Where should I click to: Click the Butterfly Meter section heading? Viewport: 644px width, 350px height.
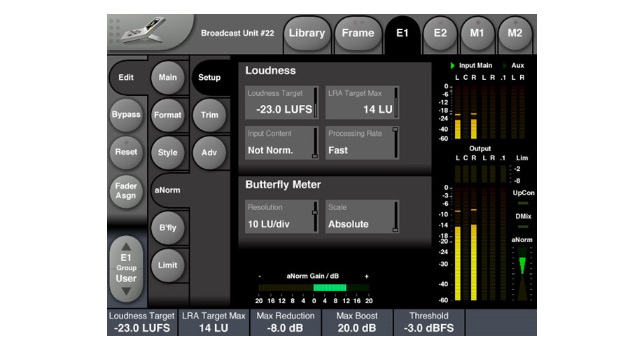pos(283,184)
